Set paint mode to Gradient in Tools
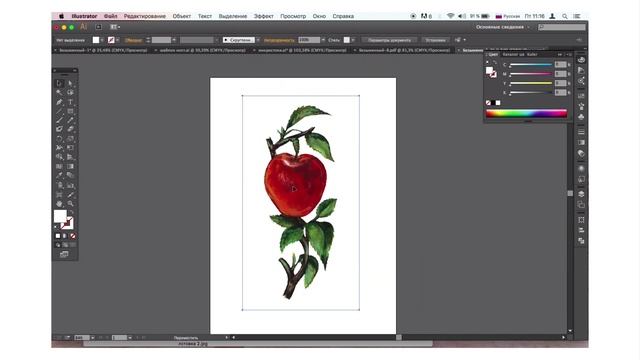This screenshot has width=640, height=360. [65, 236]
